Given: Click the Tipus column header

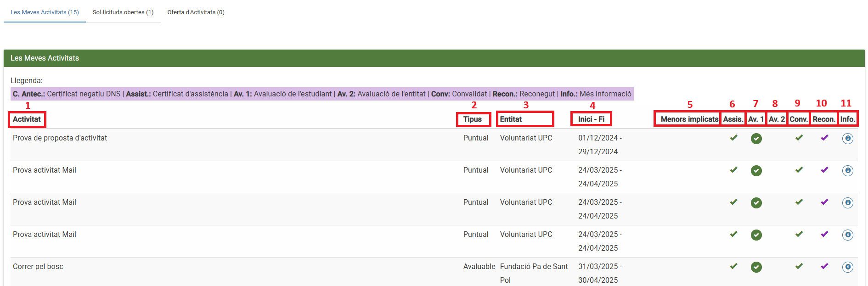Looking at the screenshot, I should (x=473, y=119).
